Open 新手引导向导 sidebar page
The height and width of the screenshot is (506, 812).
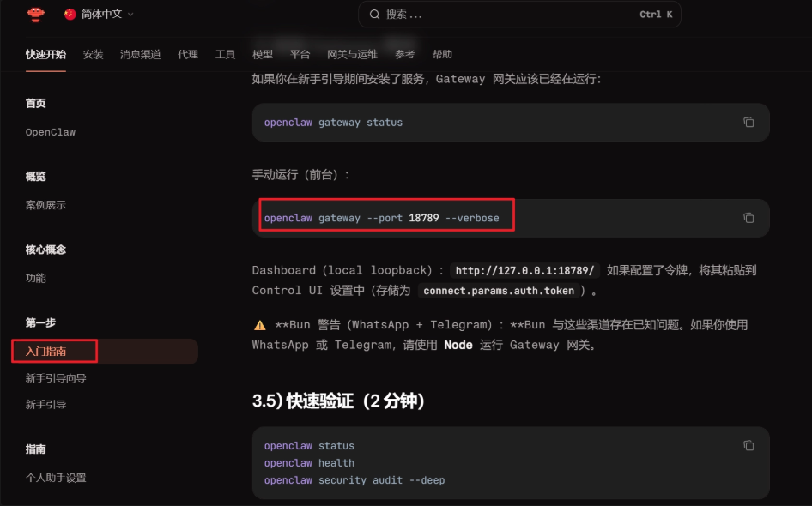[56, 378]
